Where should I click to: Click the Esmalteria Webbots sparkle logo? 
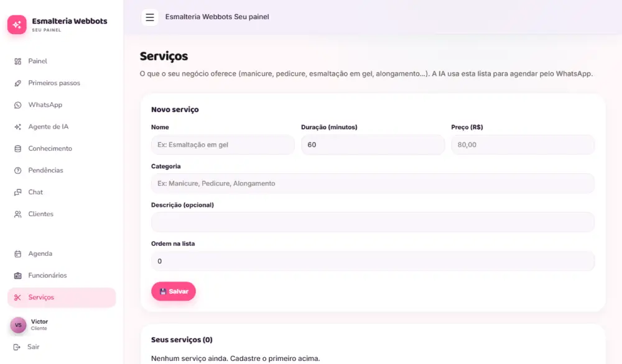click(17, 25)
